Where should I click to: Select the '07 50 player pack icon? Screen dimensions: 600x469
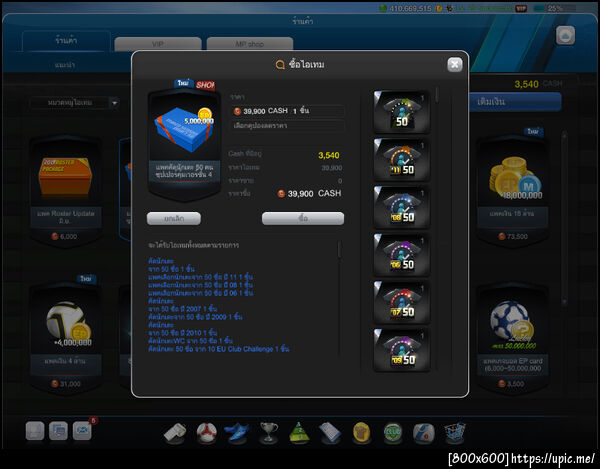401,302
